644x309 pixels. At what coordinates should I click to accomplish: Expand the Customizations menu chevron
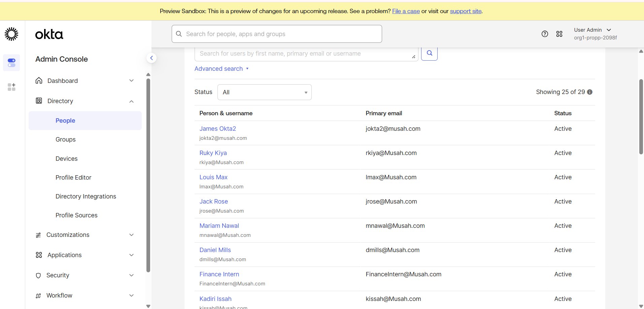[x=132, y=235]
